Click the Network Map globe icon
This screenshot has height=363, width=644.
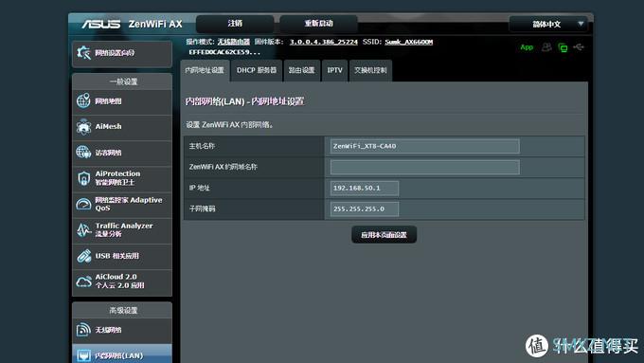[x=83, y=100]
